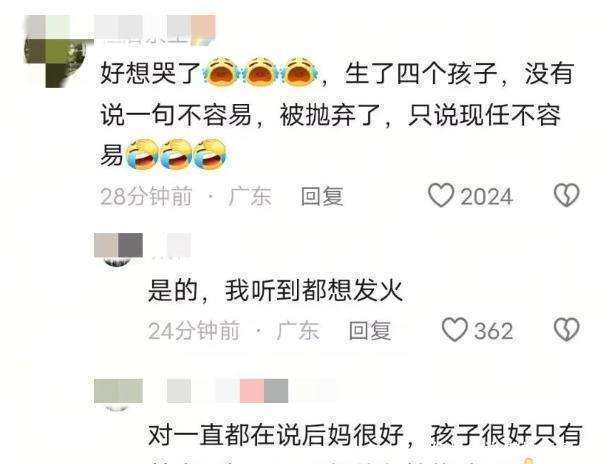Click broken heart on the 24分钟前 reply

pyautogui.click(x=566, y=330)
